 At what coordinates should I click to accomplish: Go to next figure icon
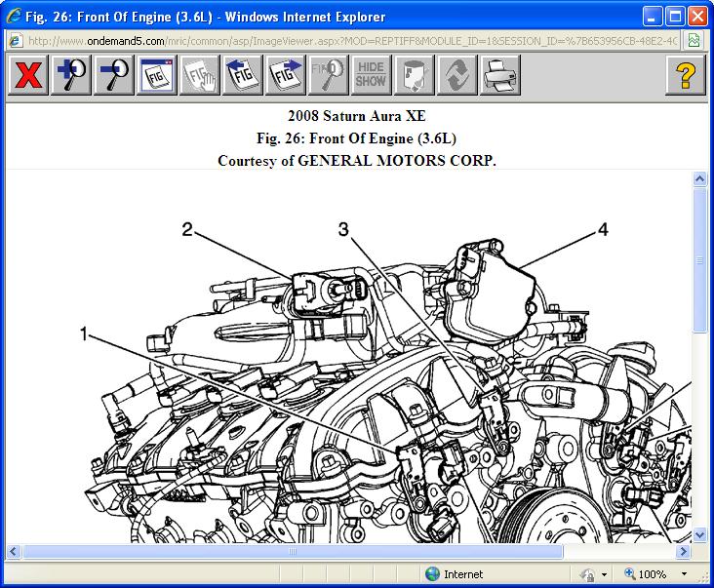[285, 75]
